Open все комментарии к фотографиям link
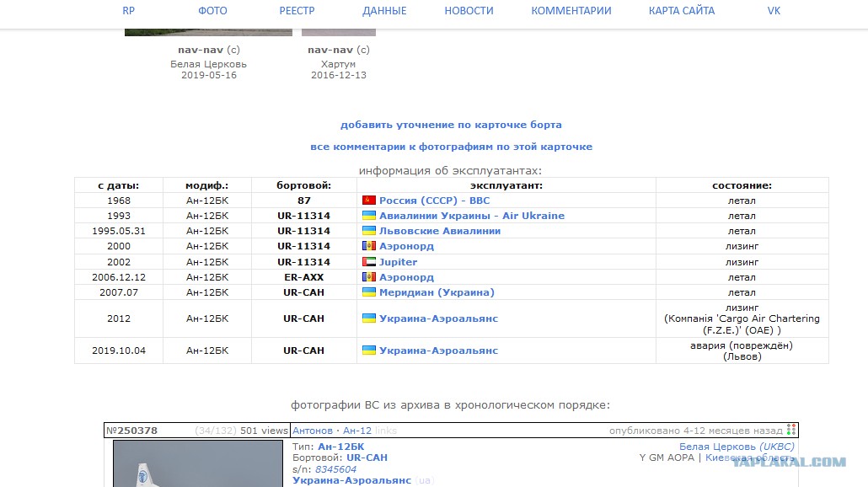The image size is (868, 487). [451, 147]
